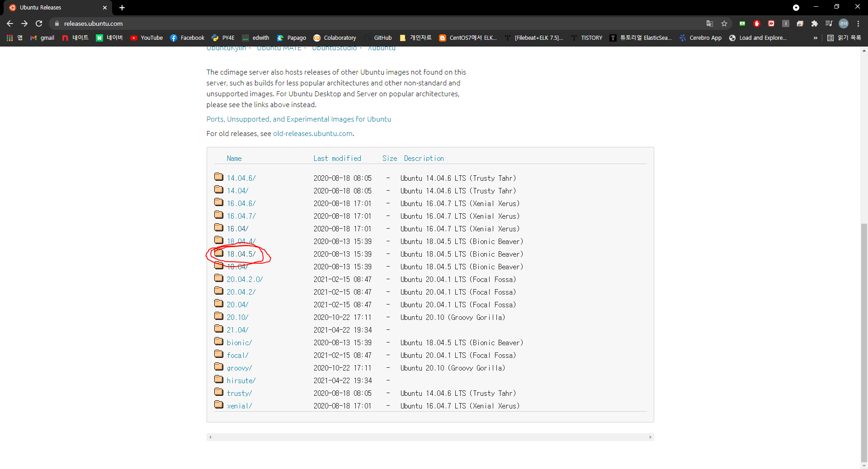Image resolution: width=868 pixels, height=469 pixels.
Task: Open Ports, Unsupported, and Experimental Images link
Action: pyautogui.click(x=299, y=119)
